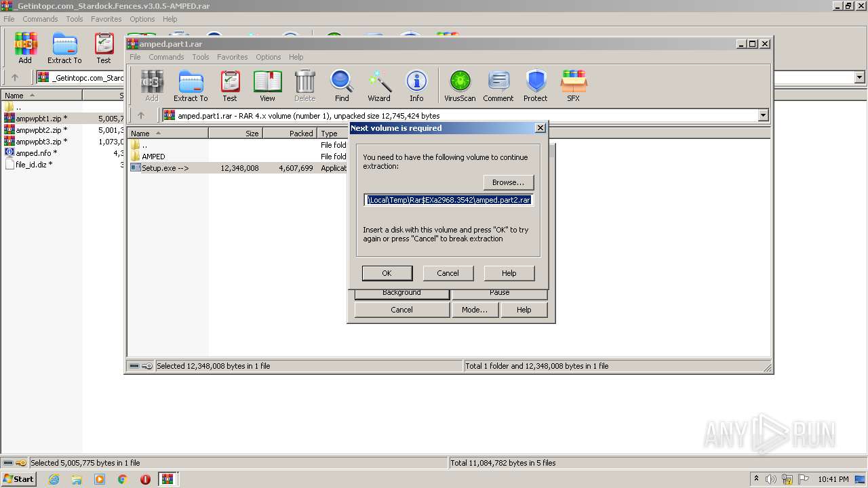
Task: Expand the address dropdown in amped.part1.rar window
Action: [763, 115]
